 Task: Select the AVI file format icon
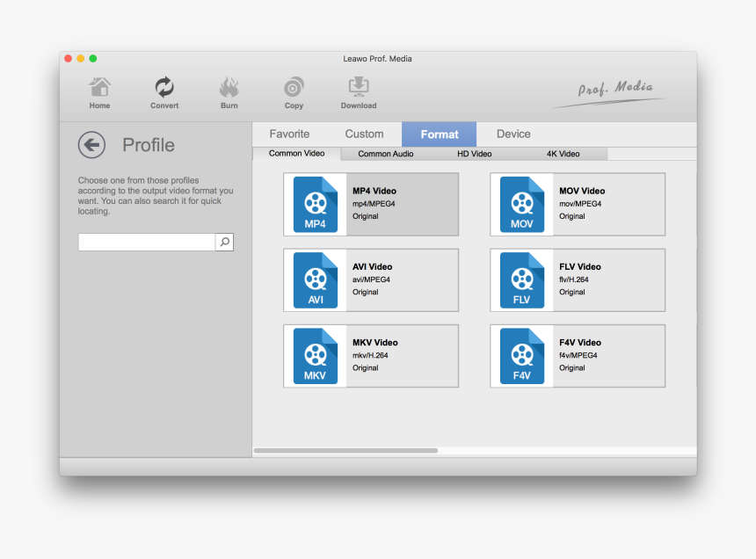(316, 280)
